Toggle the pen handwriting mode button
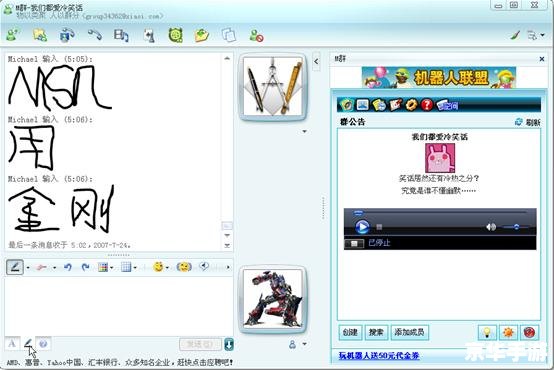 pyautogui.click(x=15, y=267)
